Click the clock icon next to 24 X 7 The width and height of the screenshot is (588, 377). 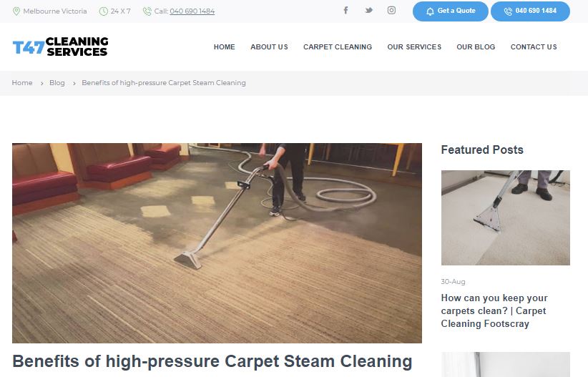pyautogui.click(x=104, y=11)
